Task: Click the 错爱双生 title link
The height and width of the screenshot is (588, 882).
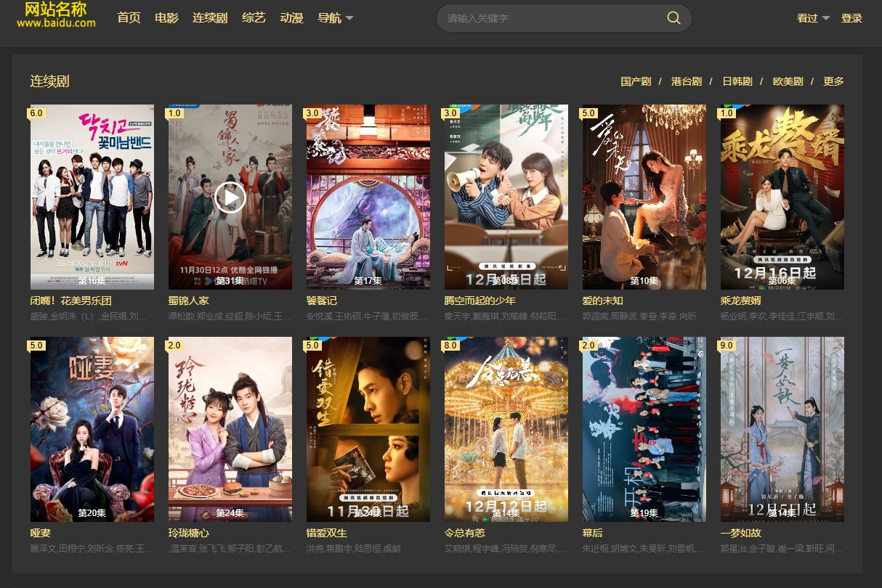Action: click(x=327, y=533)
